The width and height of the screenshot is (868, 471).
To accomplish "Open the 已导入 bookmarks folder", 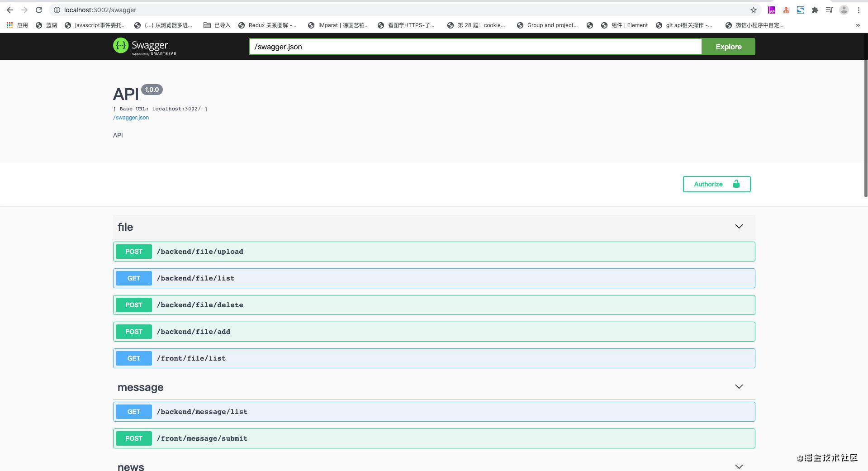I will (x=217, y=25).
